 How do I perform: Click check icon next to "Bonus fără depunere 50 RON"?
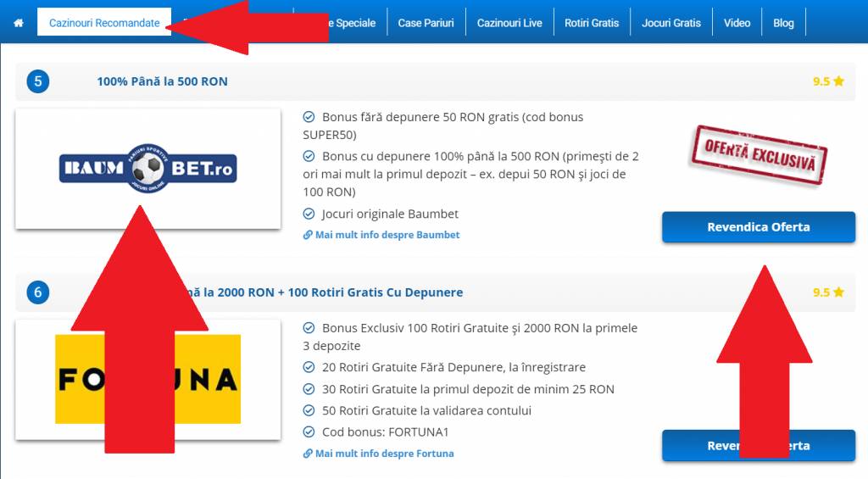tap(309, 117)
